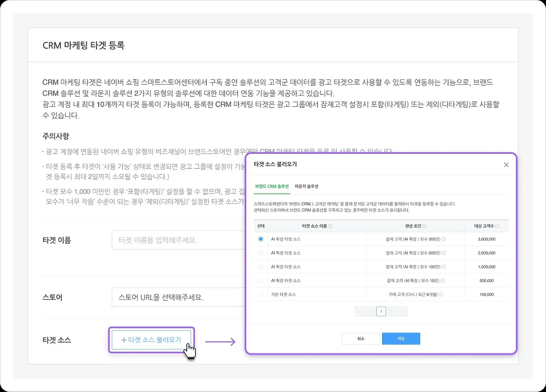Image resolution: width=546 pixels, height=392 pixels.
Task: Open info icon for 모수 100만 condition
Action: point(444,267)
